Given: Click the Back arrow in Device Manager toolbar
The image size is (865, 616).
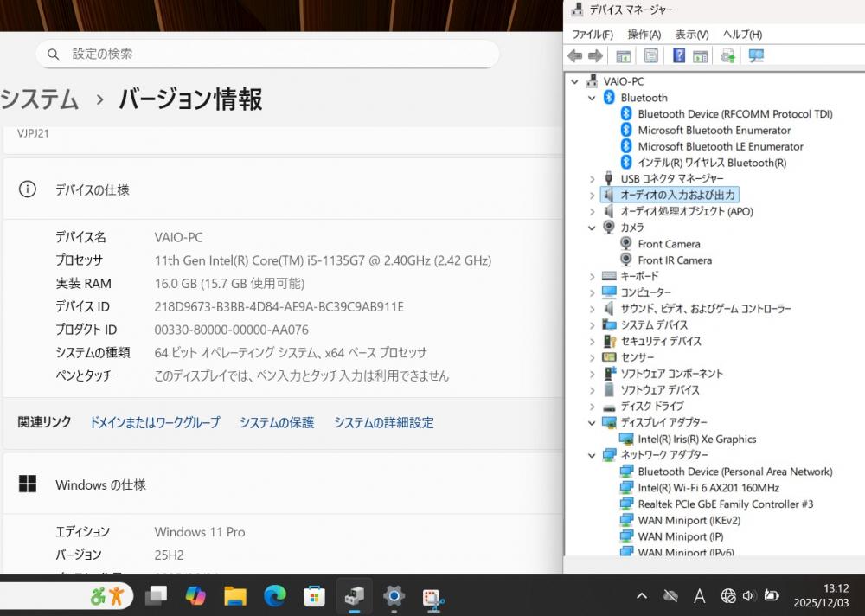Looking at the screenshot, I should pyautogui.click(x=574, y=56).
